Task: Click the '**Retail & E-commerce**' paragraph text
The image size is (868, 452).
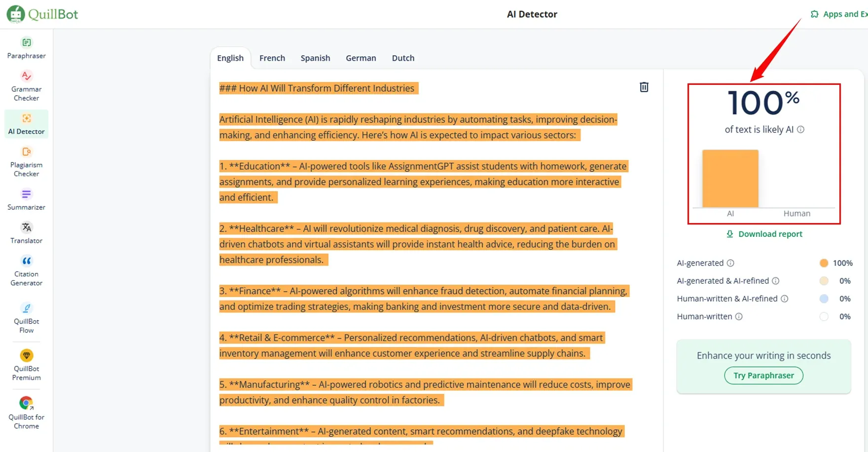Action: 412,345
